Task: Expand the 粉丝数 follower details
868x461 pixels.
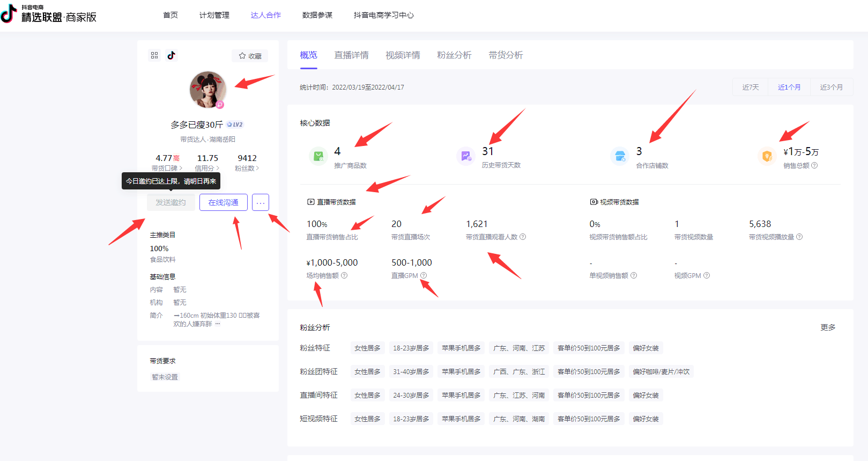Action: tap(247, 168)
